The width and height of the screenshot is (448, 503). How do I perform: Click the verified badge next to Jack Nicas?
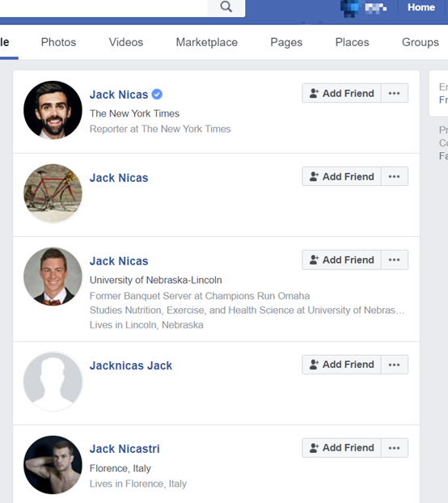157,95
